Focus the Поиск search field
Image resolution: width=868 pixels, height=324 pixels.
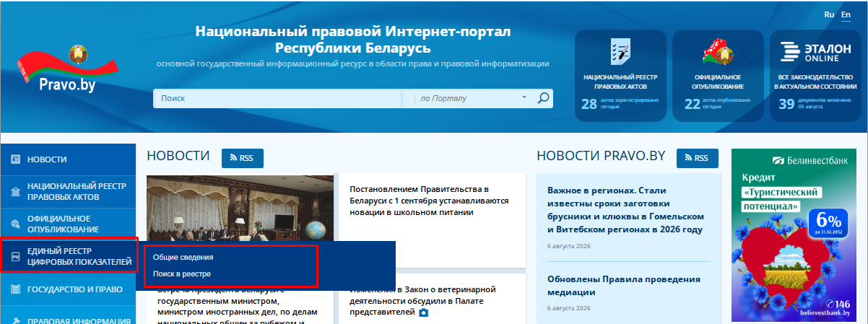[x=277, y=98]
